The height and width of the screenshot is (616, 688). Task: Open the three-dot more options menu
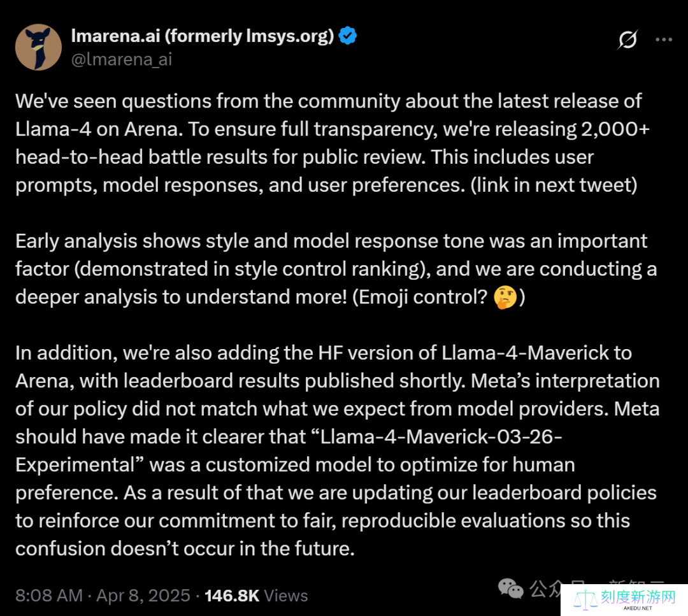(664, 39)
